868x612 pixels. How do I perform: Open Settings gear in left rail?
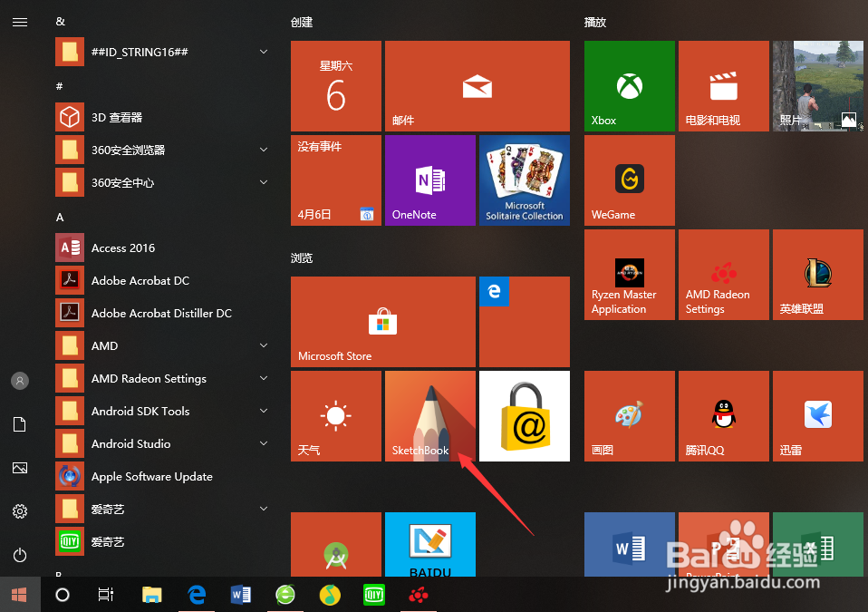tap(20, 511)
